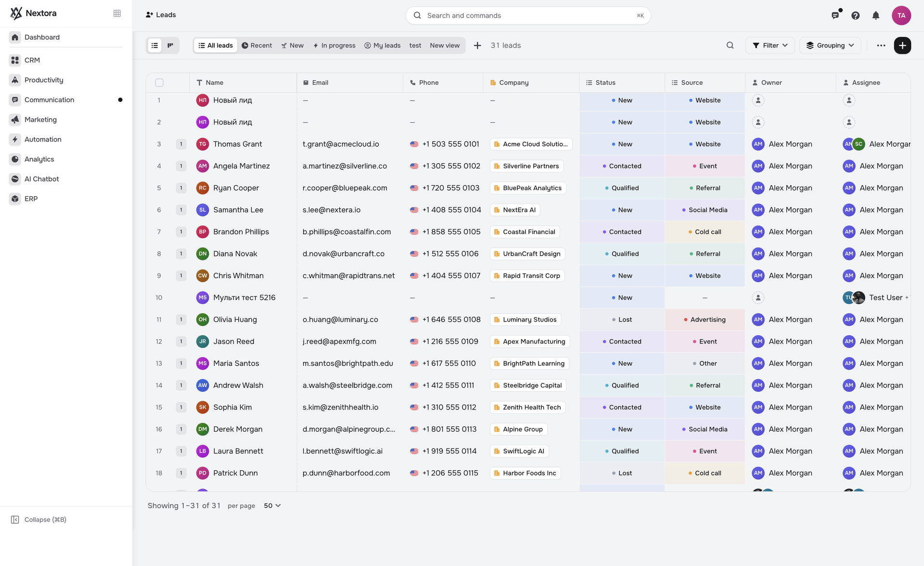
Task: Click the email r.cooper@bluepeak.com
Action: pos(345,188)
